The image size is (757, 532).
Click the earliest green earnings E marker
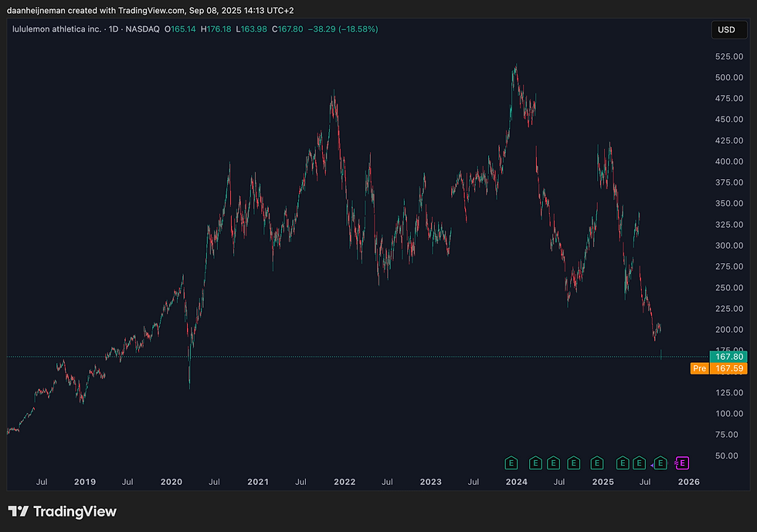(511, 463)
